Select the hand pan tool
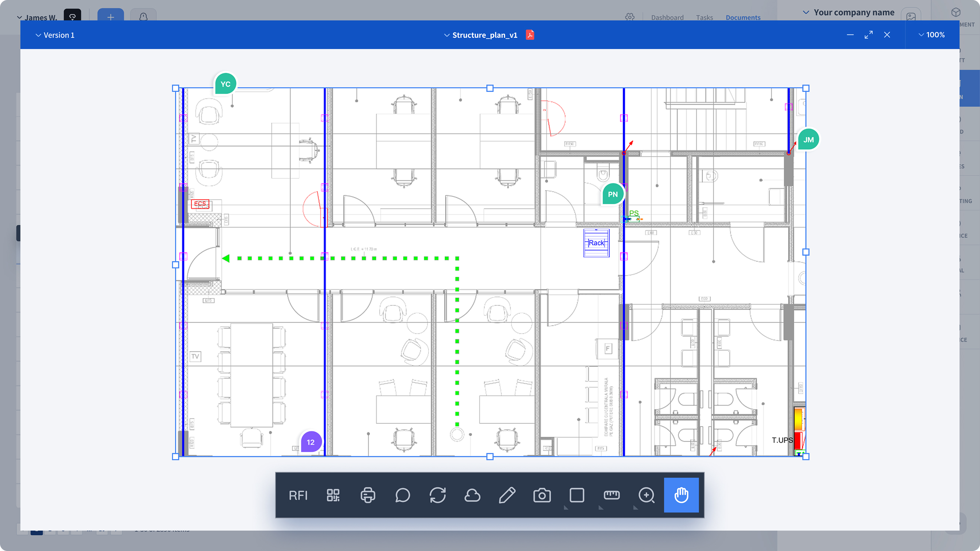 point(681,495)
